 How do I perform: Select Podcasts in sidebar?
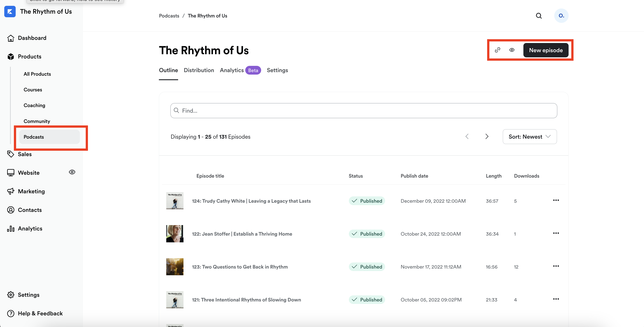pyautogui.click(x=49, y=137)
